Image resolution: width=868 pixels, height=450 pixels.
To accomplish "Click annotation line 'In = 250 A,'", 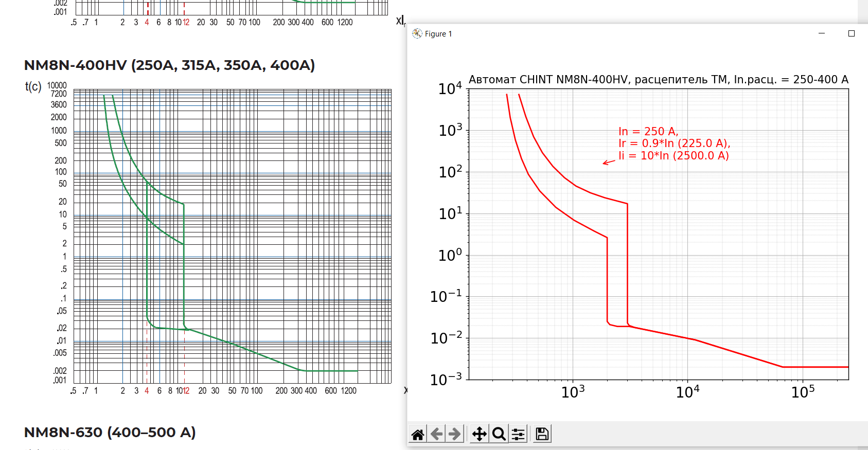I will coord(648,132).
